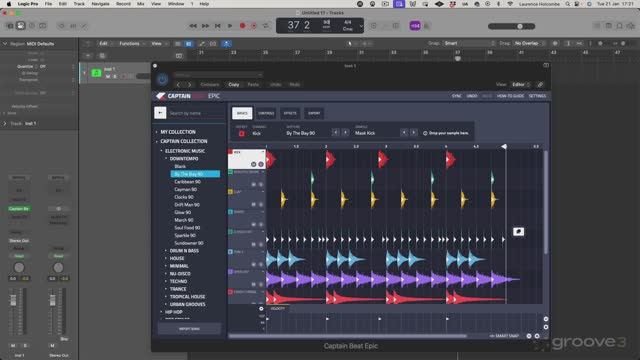Select previous rhythm for By The Bay 90

tap(335, 133)
